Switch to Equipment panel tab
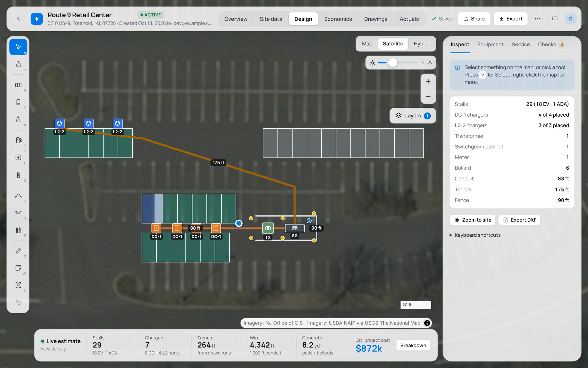This screenshot has height=368, width=588. tap(490, 44)
